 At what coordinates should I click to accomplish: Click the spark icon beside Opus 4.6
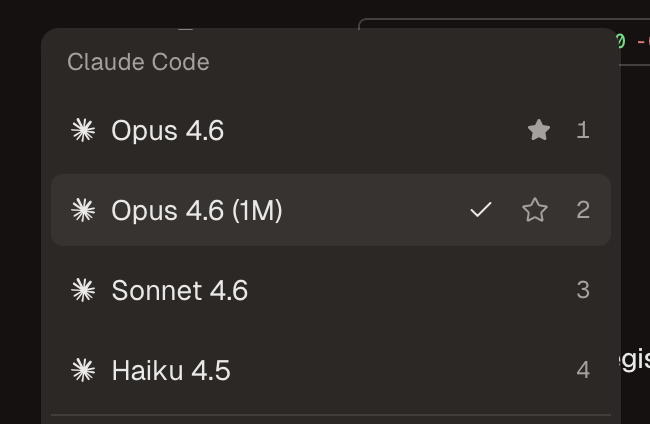[83, 130]
